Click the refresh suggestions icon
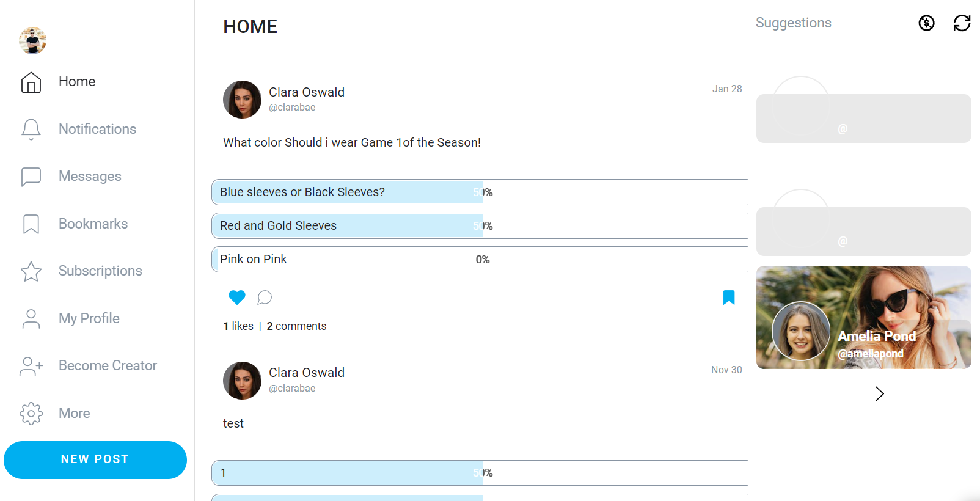Viewport: 980px width, 501px height. point(962,23)
